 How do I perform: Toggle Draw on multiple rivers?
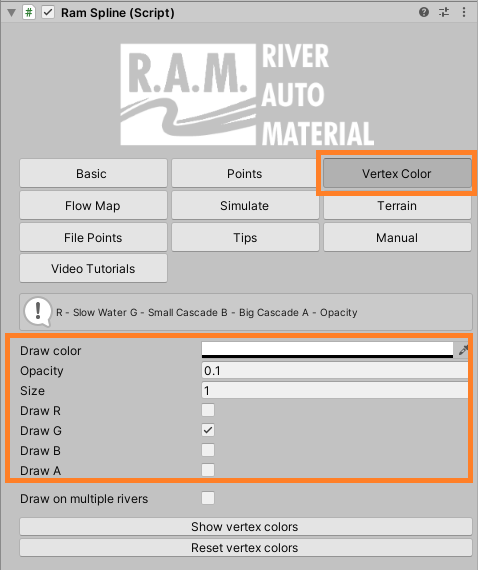click(x=208, y=498)
